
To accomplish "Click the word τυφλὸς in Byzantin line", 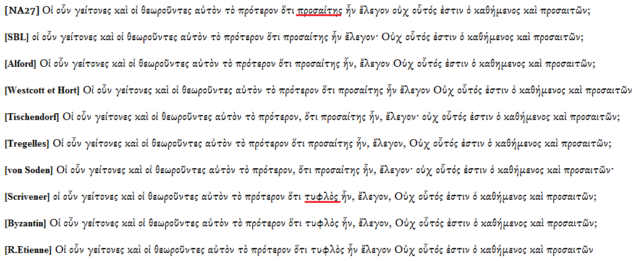I will pos(322,223).
